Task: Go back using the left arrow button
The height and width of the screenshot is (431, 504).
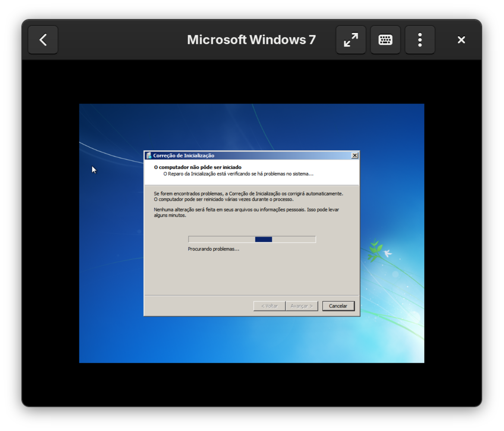Action: tap(43, 40)
